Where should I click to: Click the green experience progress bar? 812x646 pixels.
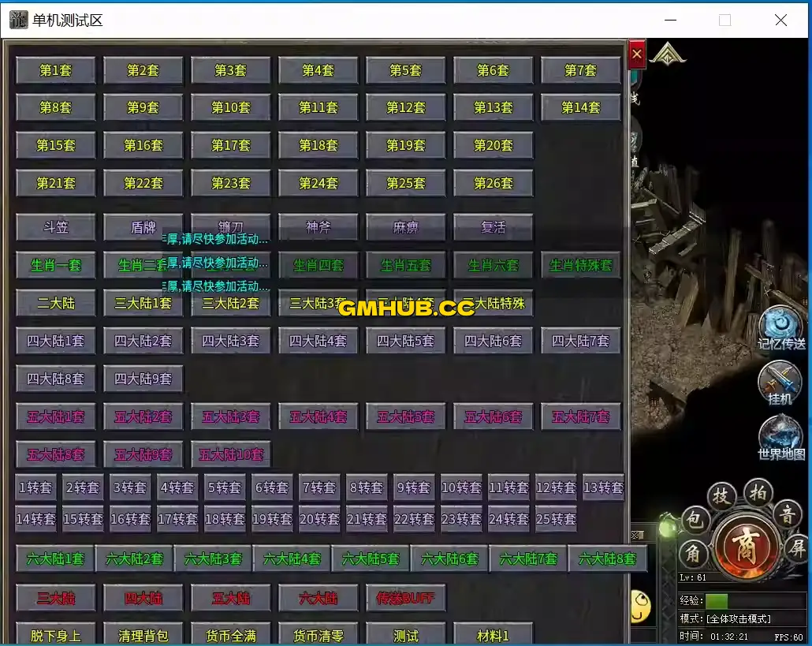[x=717, y=601]
